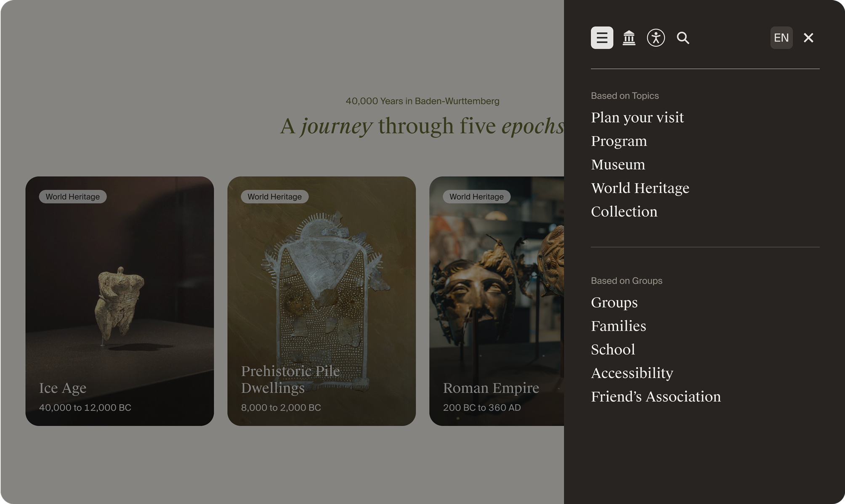Click the magnifier search icon

tap(683, 38)
